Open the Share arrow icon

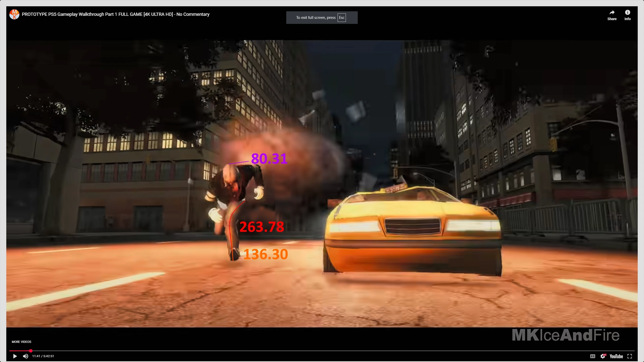click(x=612, y=13)
